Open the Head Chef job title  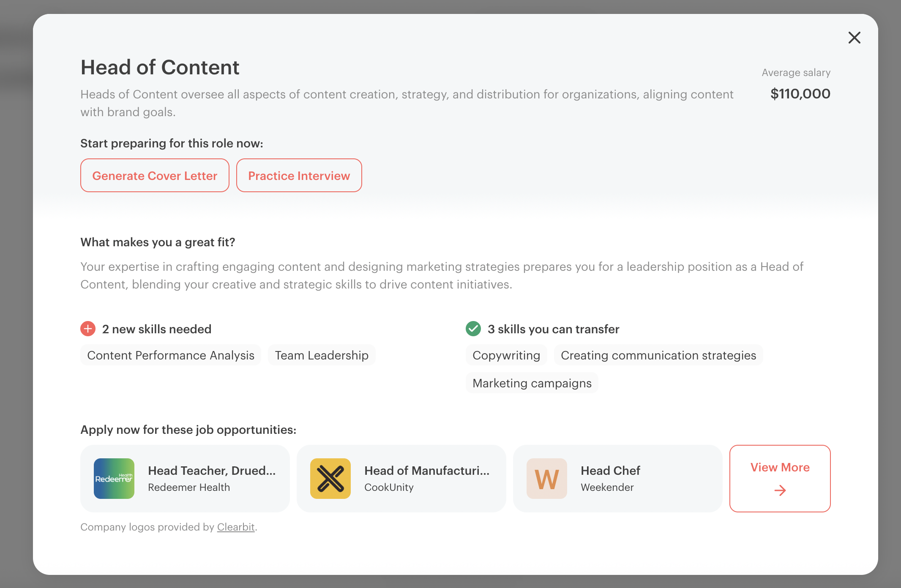click(x=610, y=471)
